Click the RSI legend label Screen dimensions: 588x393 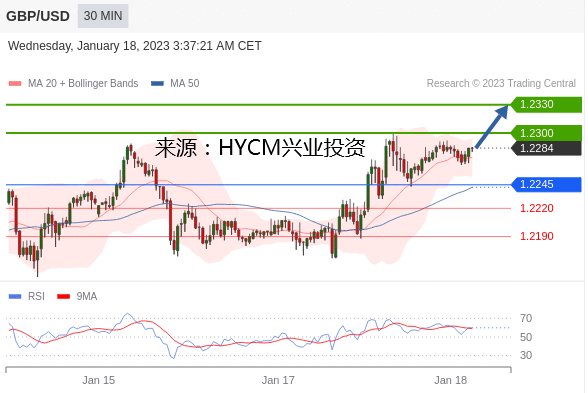[x=36, y=297]
